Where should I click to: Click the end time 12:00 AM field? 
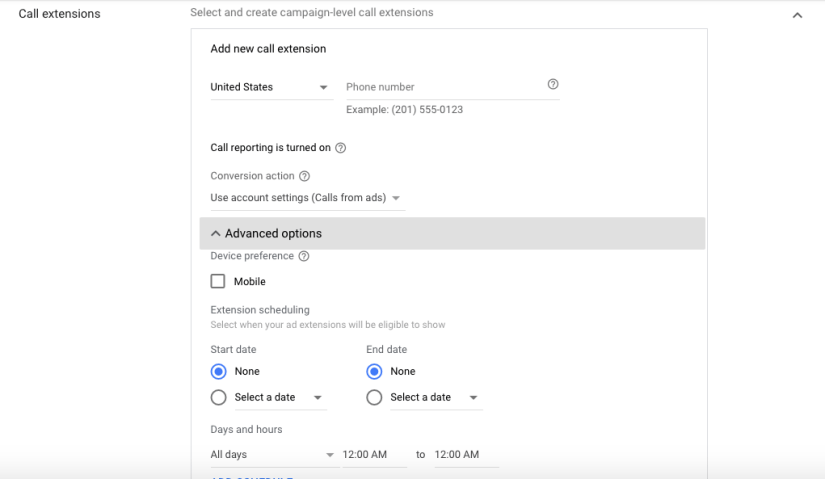tap(464, 455)
